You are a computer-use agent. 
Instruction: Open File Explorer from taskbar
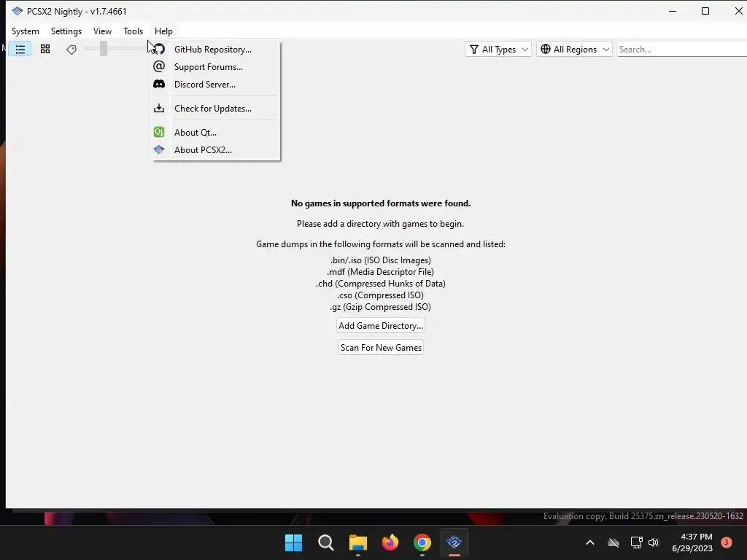coord(357,542)
